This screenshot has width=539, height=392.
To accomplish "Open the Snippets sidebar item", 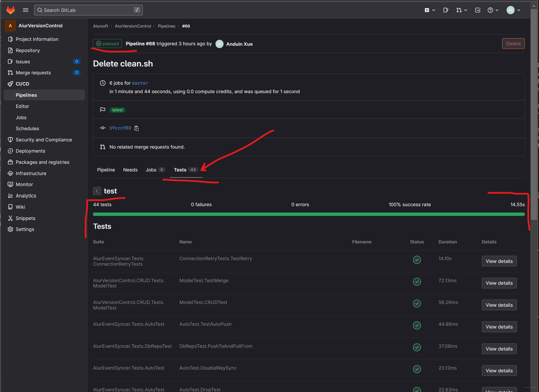I will point(25,218).
